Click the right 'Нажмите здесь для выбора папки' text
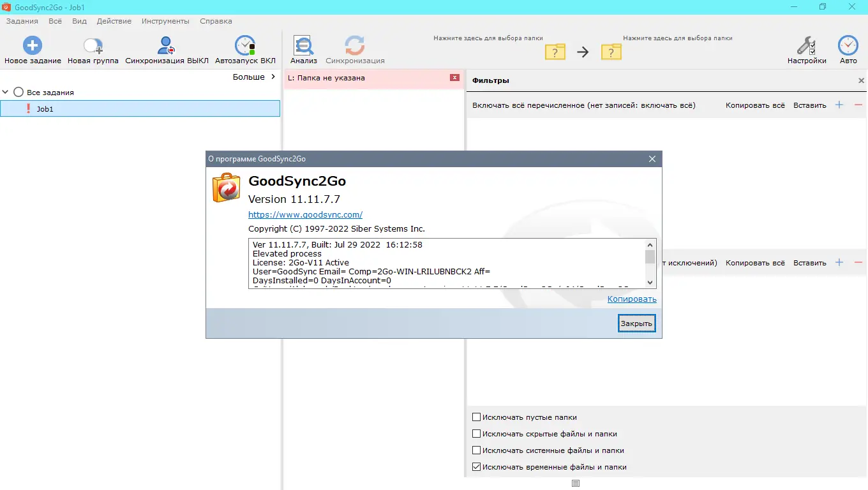This screenshot has width=868, height=490. coord(678,38)
